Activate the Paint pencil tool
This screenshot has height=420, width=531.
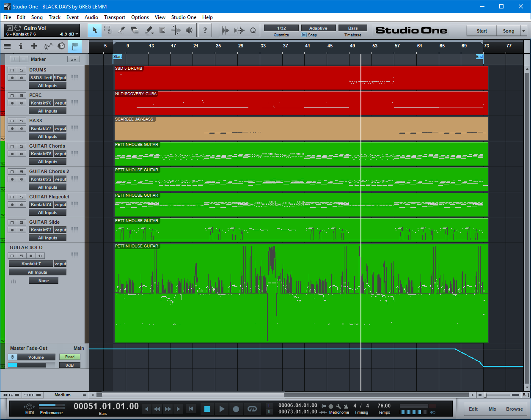pos(149,30)
